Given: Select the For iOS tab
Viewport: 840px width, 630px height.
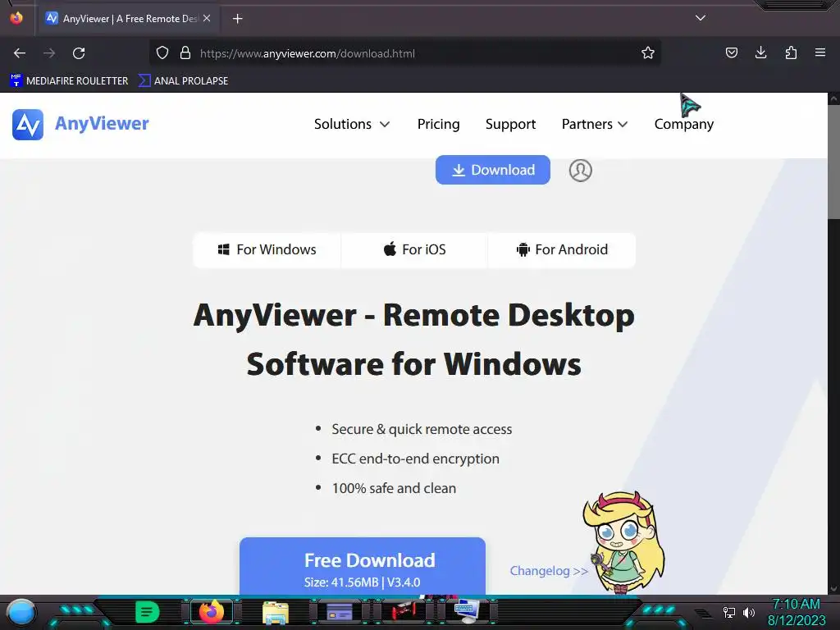Looking at the screenshot, I should [414, 249].
